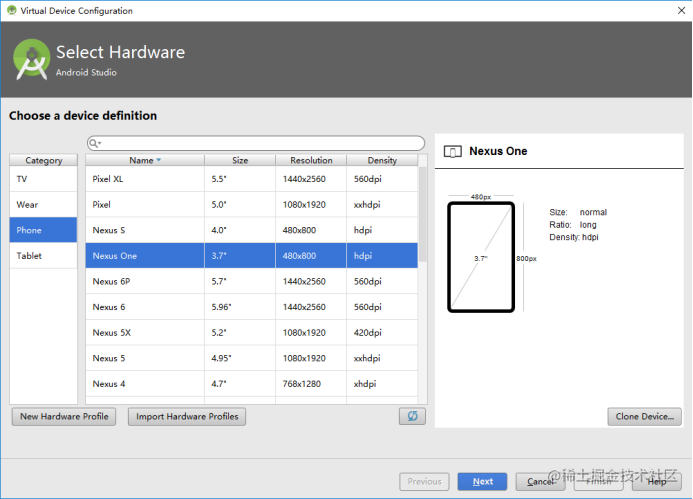Sort by the Size column header
693x499 pixels.
[240, 160]
